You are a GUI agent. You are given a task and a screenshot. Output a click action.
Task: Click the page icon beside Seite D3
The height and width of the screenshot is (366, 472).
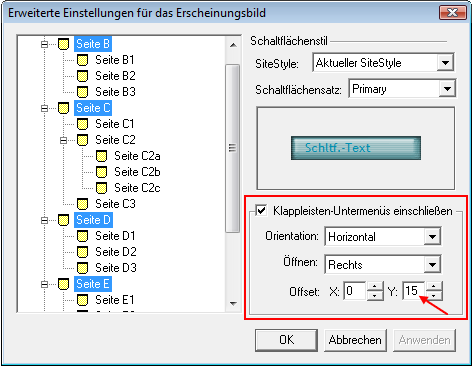(82, 268)
